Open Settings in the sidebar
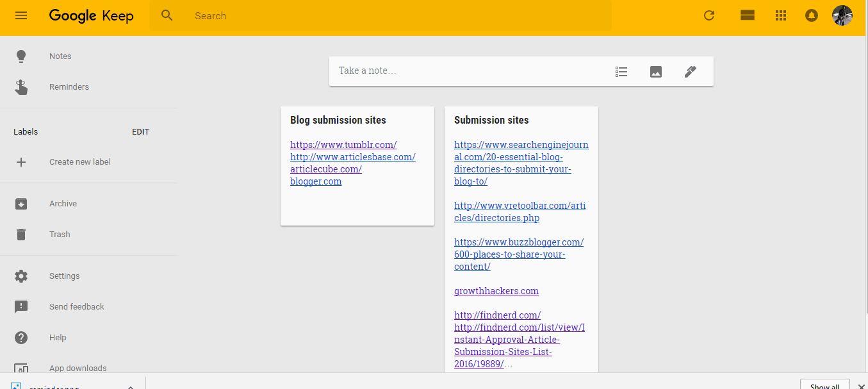 click(x=64, y=276)
